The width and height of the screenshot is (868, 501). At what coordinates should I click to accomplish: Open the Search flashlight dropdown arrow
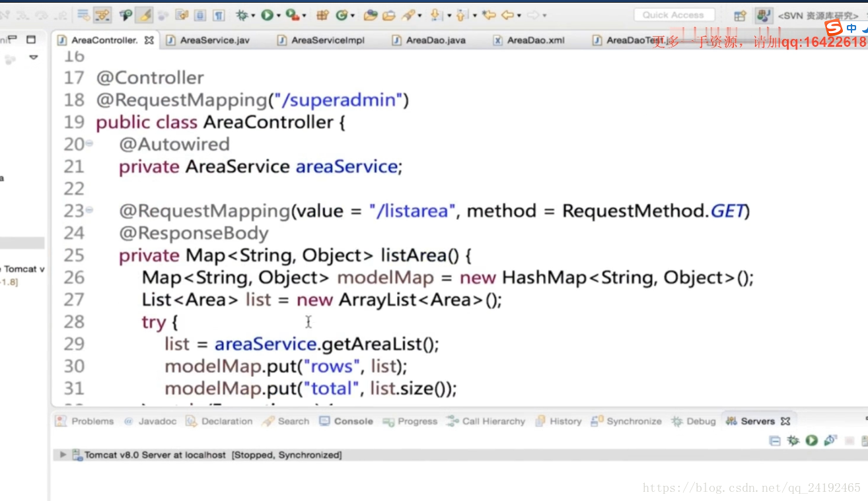420,15
